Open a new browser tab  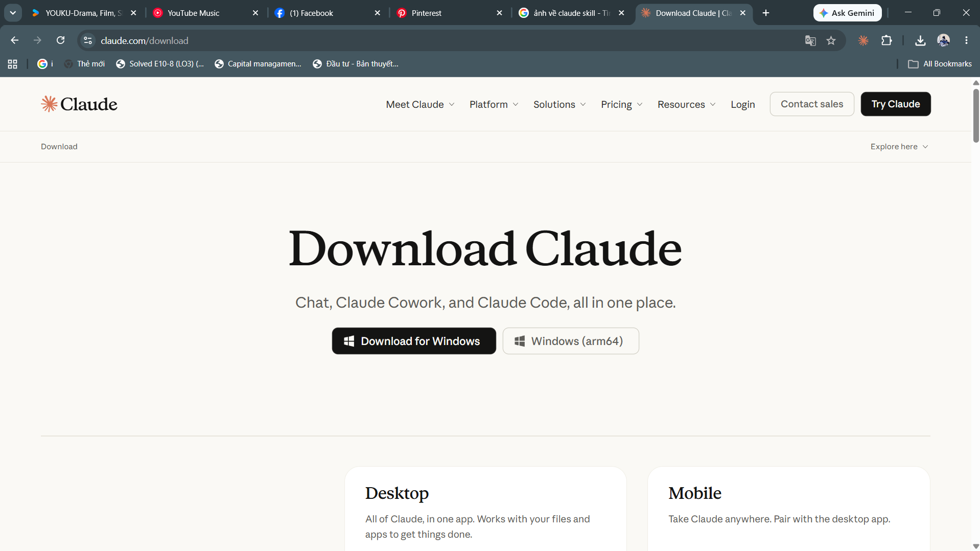tap(765, 13)
